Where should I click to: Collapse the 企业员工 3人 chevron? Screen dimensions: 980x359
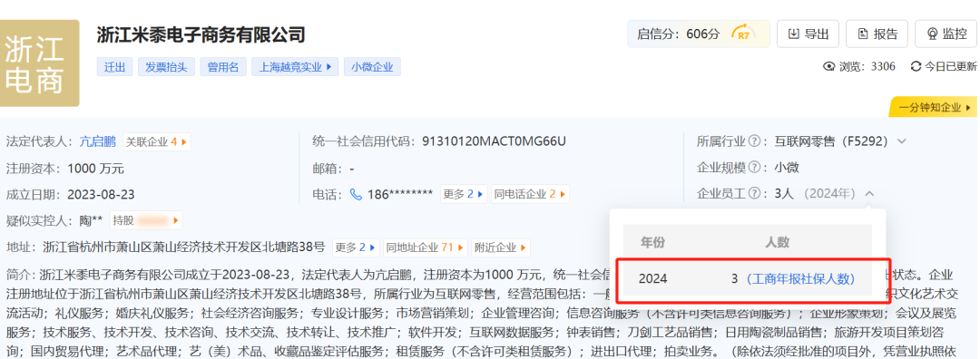(869, 193)
